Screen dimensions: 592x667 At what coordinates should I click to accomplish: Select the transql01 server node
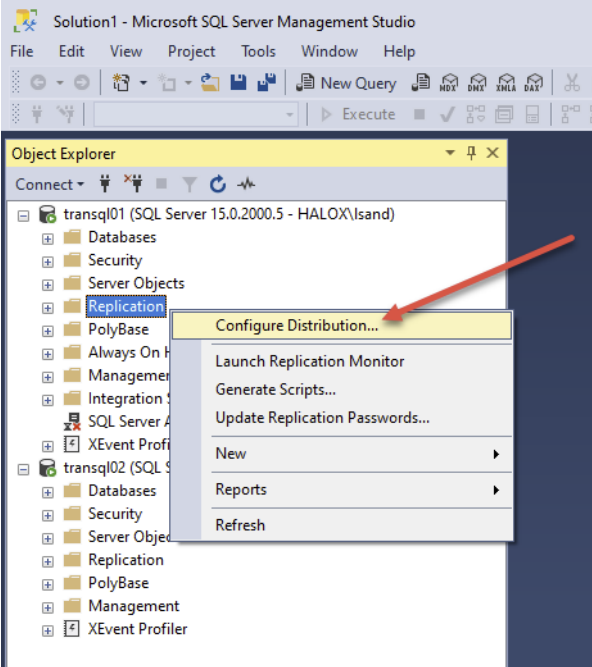tap(229, 214)
